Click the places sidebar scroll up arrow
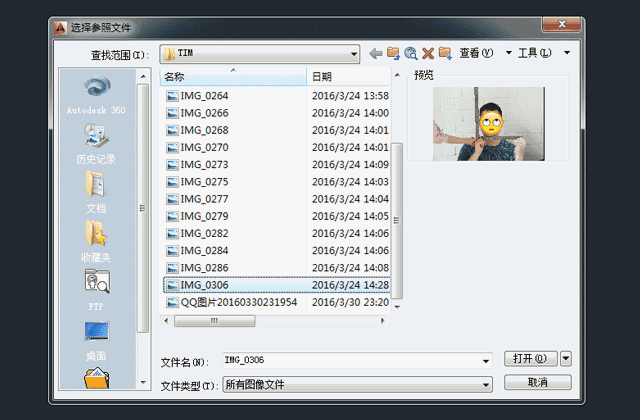Viewport: 640px width, 420px height. 143,76
